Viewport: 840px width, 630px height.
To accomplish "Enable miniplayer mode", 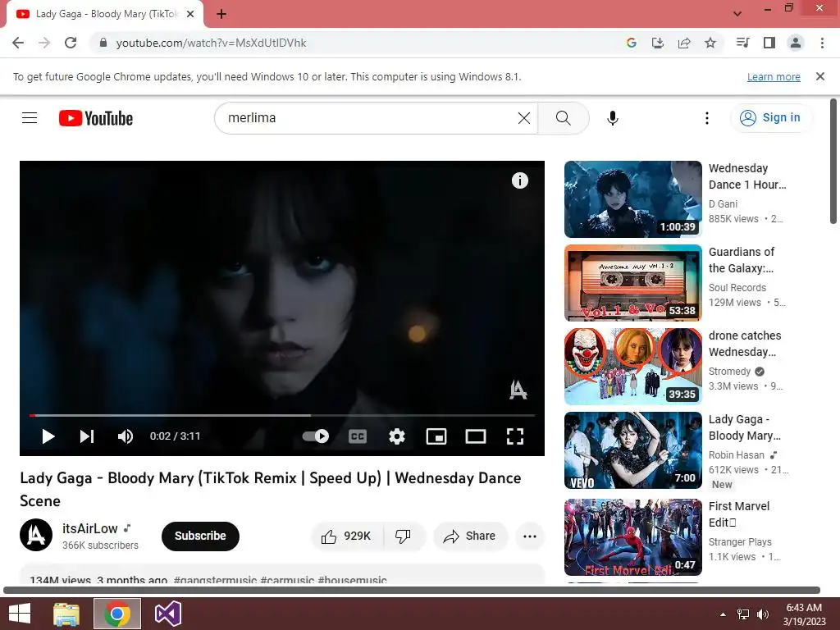I will [436, 436].
